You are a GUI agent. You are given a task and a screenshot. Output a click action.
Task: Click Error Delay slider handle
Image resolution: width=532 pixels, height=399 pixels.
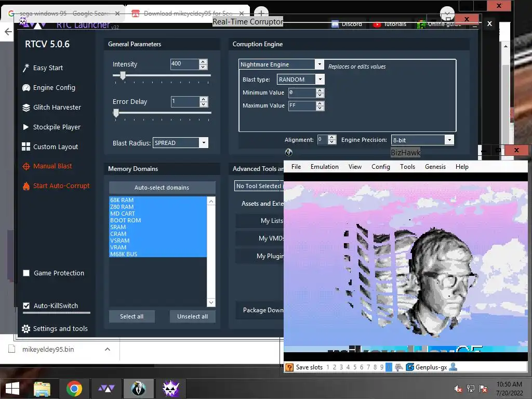click(116, 113)
